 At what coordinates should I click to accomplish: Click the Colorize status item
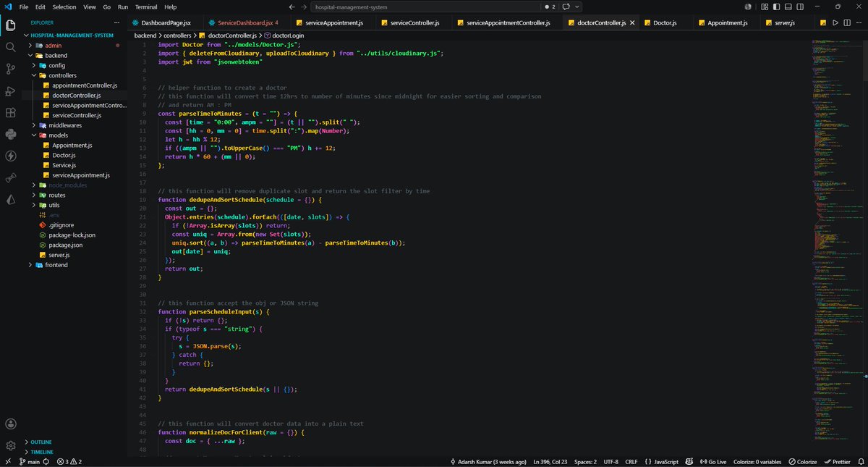(802, 461)
